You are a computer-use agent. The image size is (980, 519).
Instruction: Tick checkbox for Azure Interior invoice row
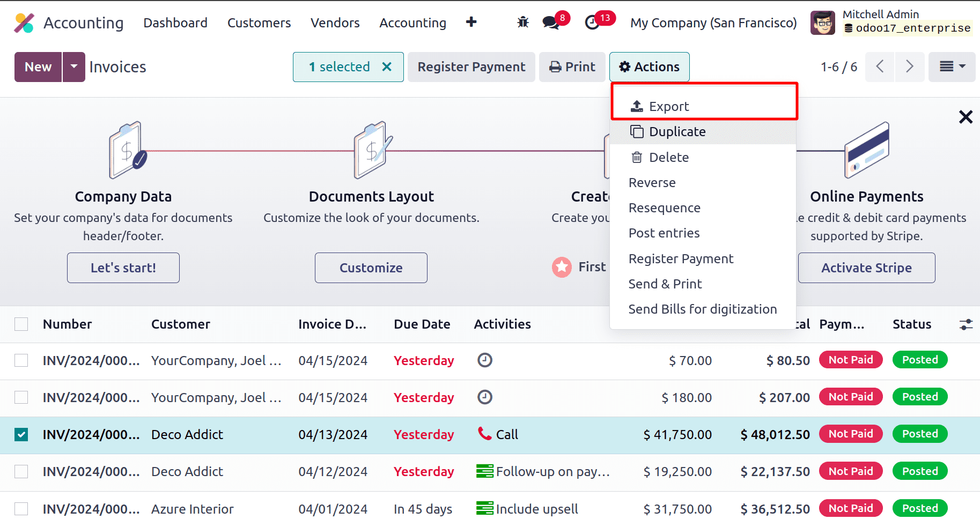[21, 508]
